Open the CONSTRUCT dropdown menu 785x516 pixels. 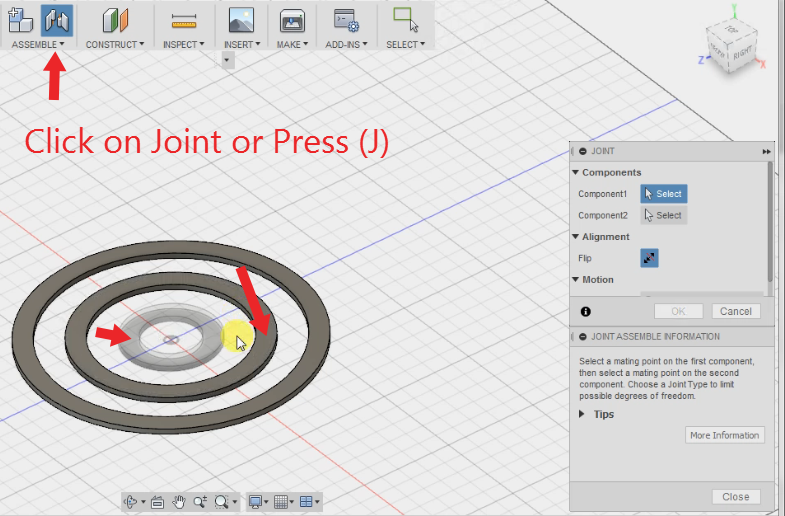pyautogui.click(x=115, y=45)
